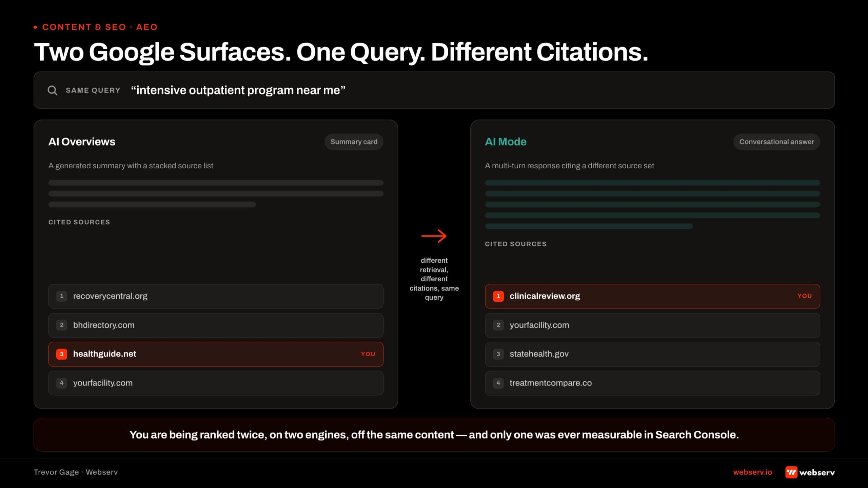This screenshot has width=868, height=488.
Task: Click the slide title "Two Google Surfaces"
Action: point(341,53)
